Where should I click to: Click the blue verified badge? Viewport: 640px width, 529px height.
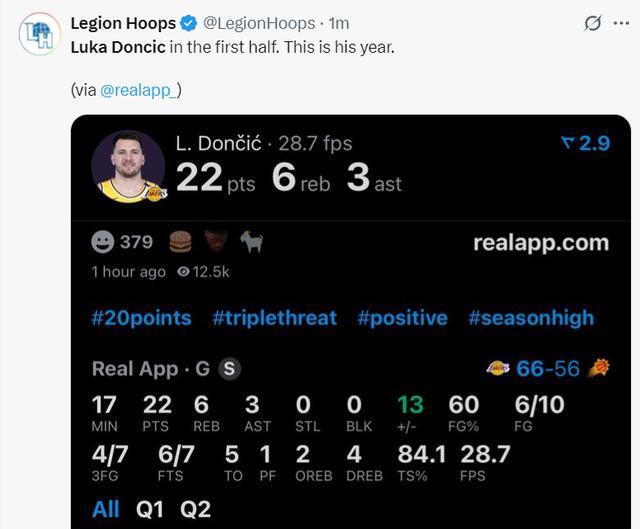point(188,23)
